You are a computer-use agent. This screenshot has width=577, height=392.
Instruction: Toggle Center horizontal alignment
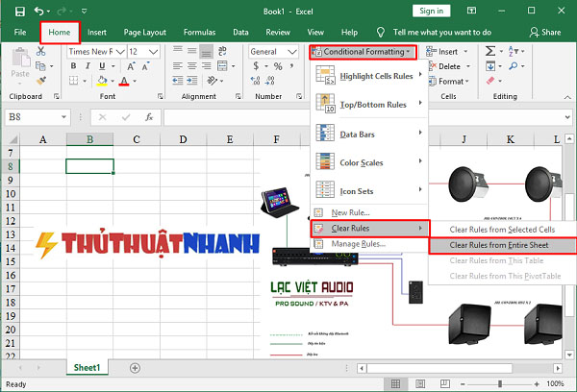pos(191,66)
